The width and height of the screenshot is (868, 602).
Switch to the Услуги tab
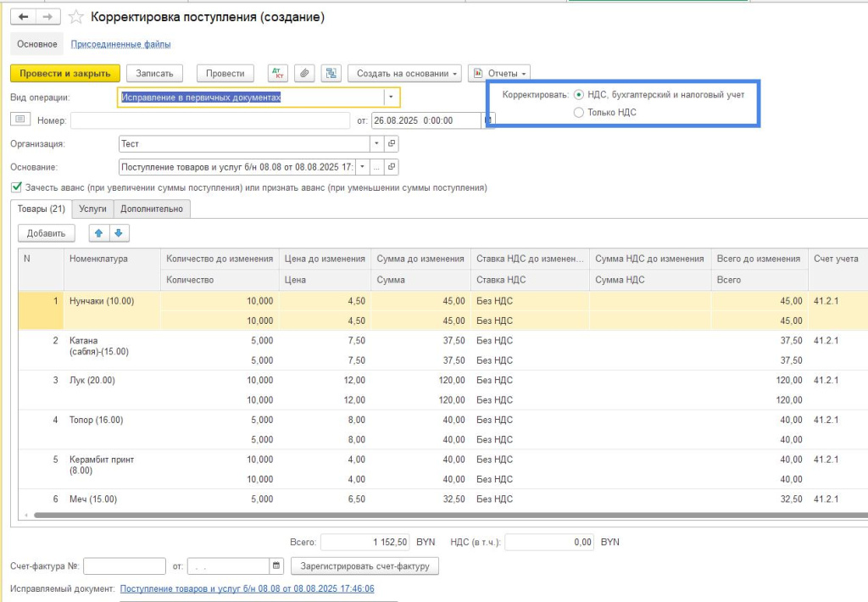(92, 209)
